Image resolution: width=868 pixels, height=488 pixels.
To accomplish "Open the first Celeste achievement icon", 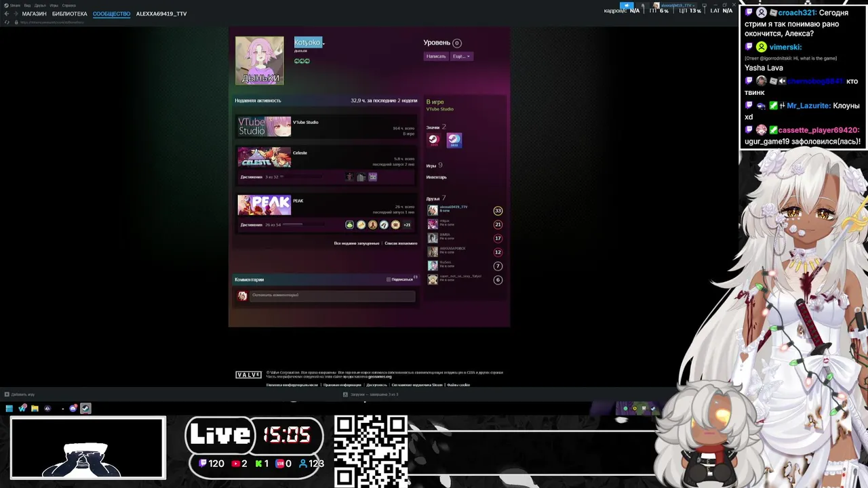I will [350, 177].
